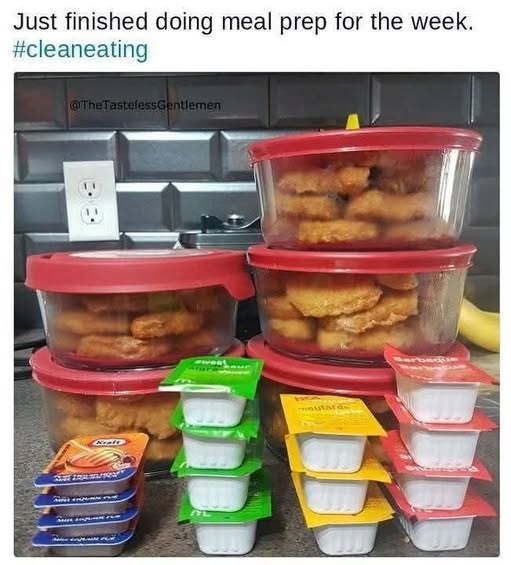Click the yellow object above the top container lid
Image resolution: width=511 pixels, height=565 pixels.
click(x=352, y=121)
